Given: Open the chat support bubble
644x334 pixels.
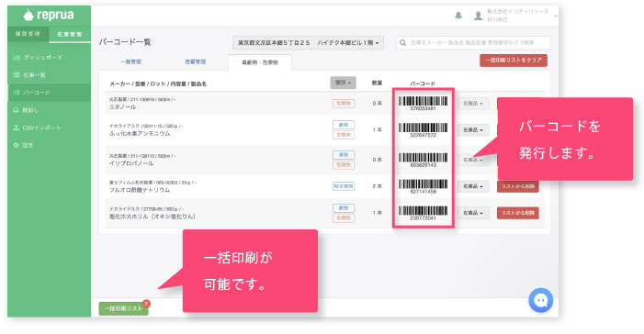Looking at the screenshot, I should point(540,300).
